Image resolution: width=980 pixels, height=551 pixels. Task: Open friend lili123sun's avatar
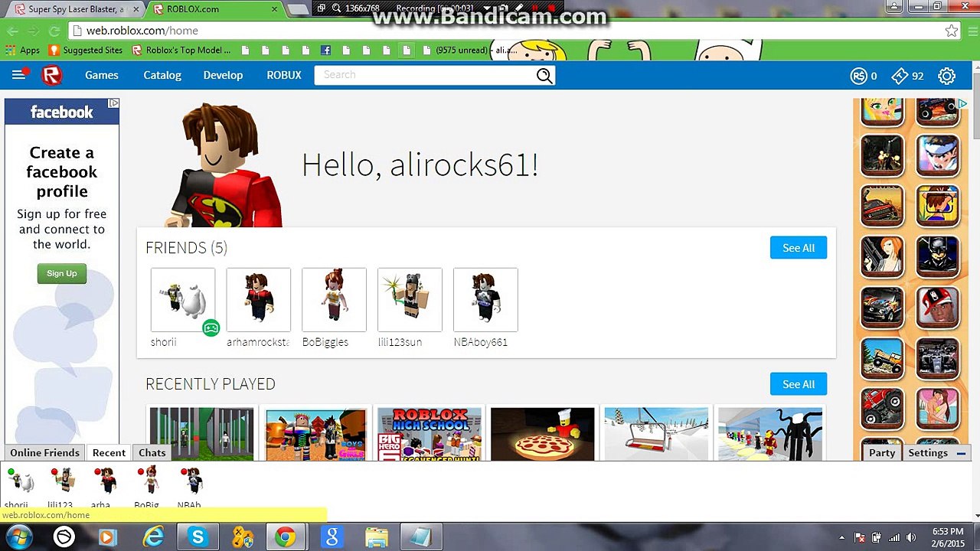(410, 300)
